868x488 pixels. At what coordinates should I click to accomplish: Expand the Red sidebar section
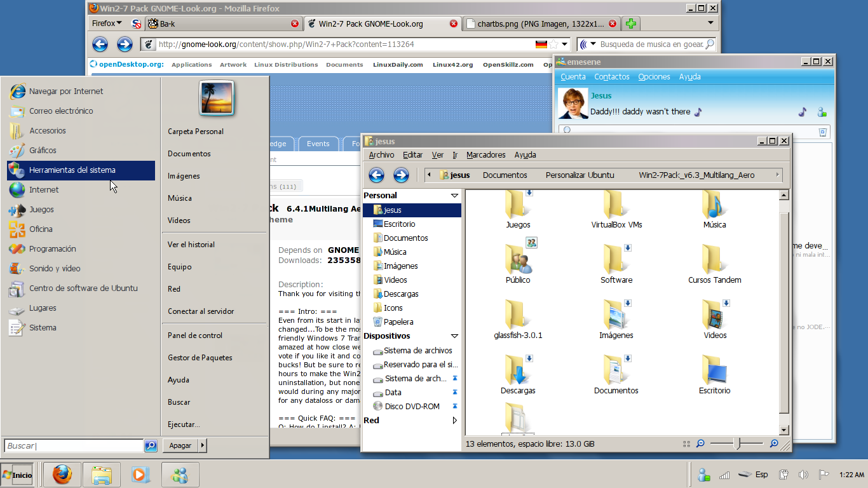tap(454, 421)
